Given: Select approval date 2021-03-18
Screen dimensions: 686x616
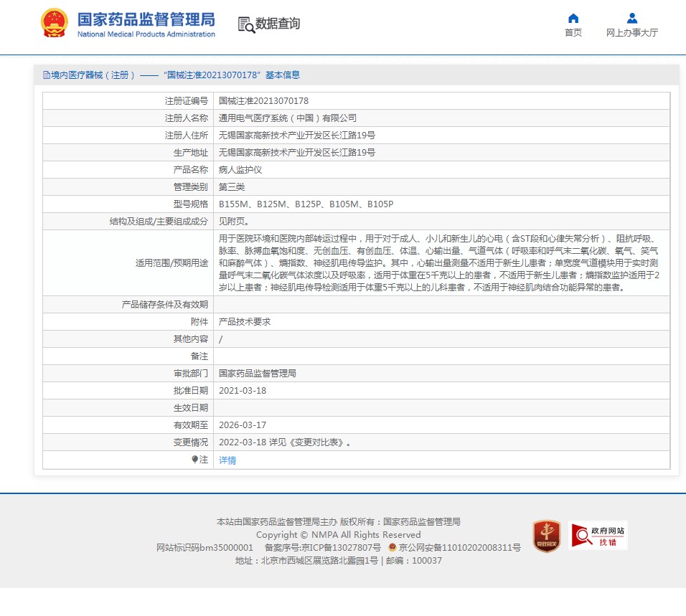Looking at the screenshot, I should coord(243,390).
